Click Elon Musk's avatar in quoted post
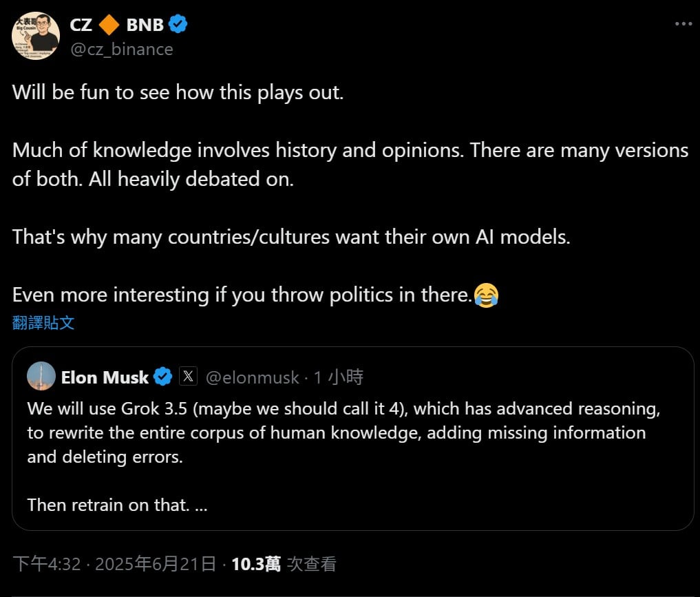700x597 pixels. tap(41, 377)
